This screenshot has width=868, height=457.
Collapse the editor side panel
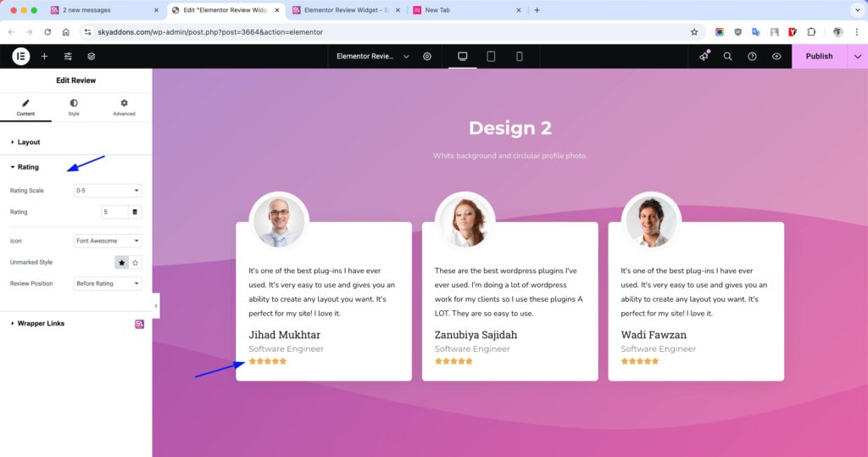[x=156, y=306]
